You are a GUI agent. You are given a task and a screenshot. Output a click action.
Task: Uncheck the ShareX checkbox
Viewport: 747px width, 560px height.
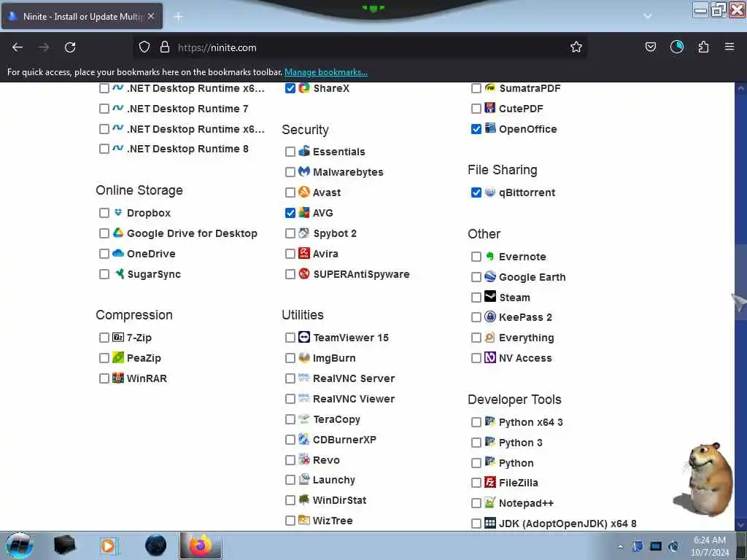click(x=290, y=88)
